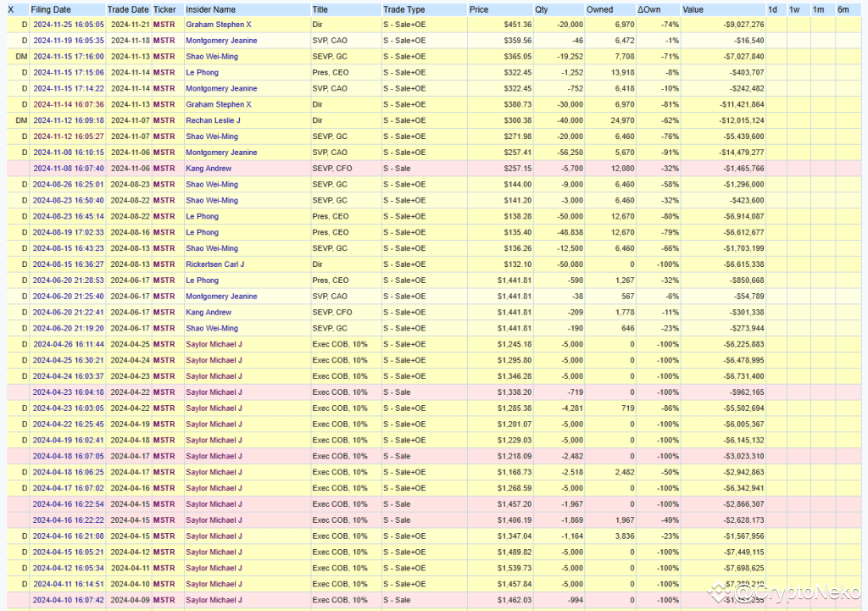Click MSTR ticker in the $1,462.03 price row
868x611 pixels.
click(x=164, y=600)
